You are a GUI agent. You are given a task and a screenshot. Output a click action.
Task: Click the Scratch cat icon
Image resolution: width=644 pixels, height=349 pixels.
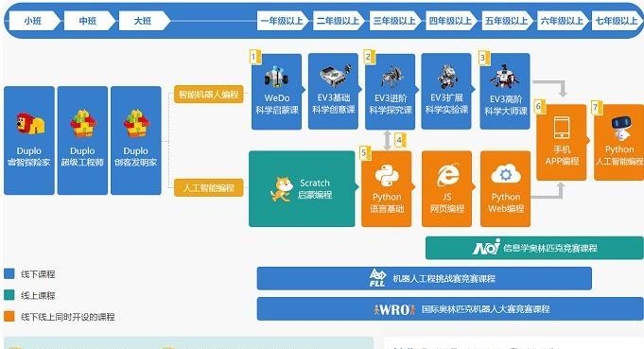pos(282,189)
